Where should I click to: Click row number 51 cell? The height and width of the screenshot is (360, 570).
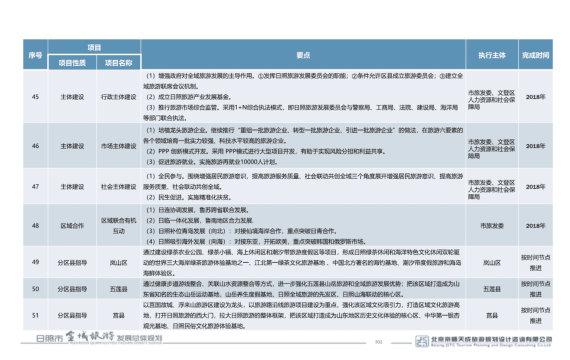(x=35, y=315)
